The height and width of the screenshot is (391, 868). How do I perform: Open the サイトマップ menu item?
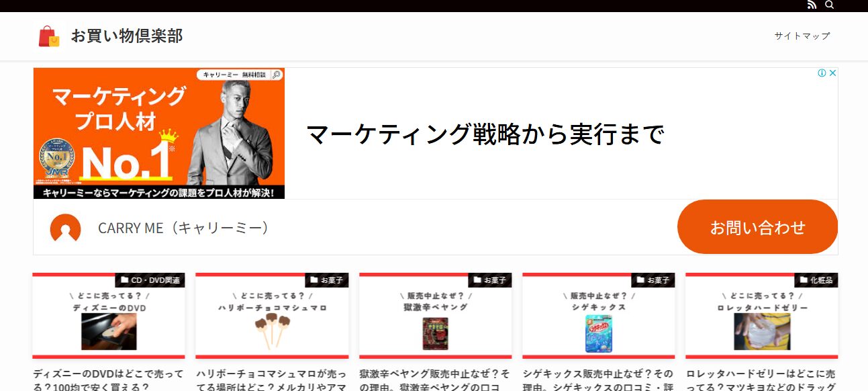pyautogui.click(x=802, y=36)
